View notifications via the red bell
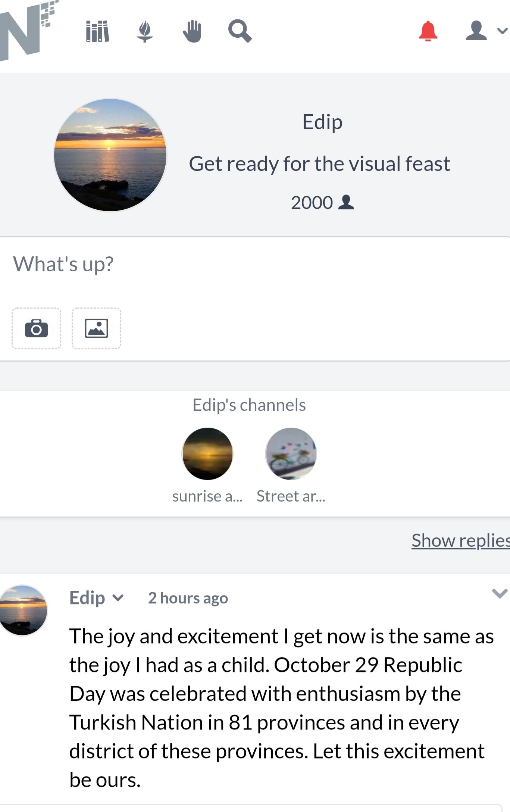Image resolution: width=510 pixels, height=812 pixels. (428, 31)
